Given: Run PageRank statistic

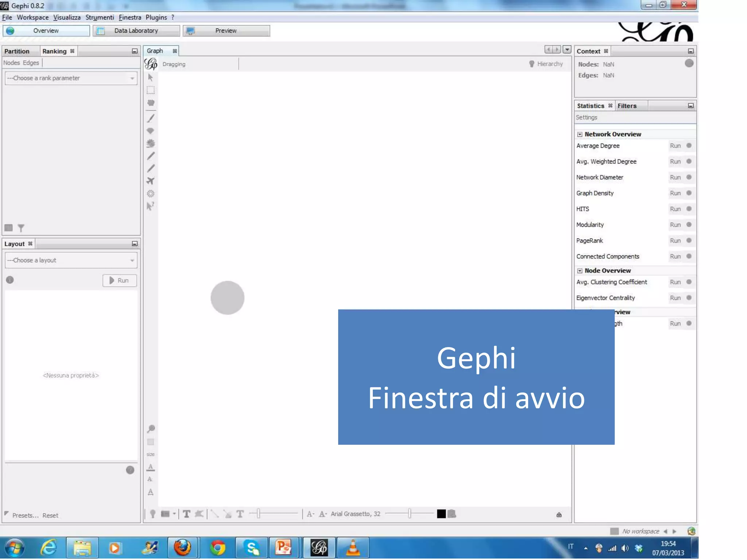Looking at the screenshot, I should [x=675, y=241].
